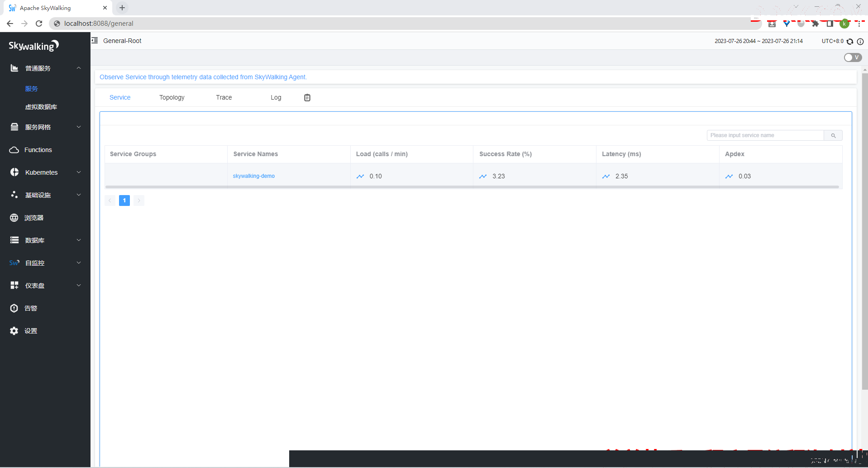The height and width of the screenshot is (468, 868).
Task: Close the Apache SkyWalking browser tab
Action: tap(105, 8)
